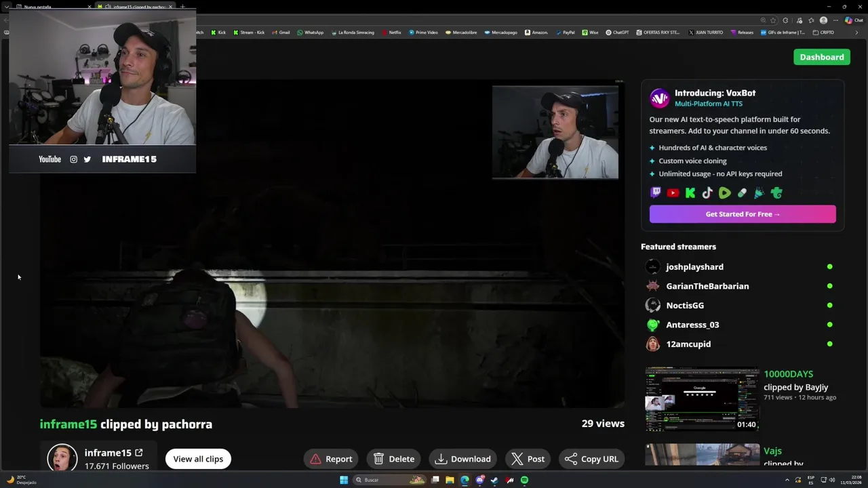Open La Ronda Simracing bookmark
868x488 pixels.
pos(353,33)
